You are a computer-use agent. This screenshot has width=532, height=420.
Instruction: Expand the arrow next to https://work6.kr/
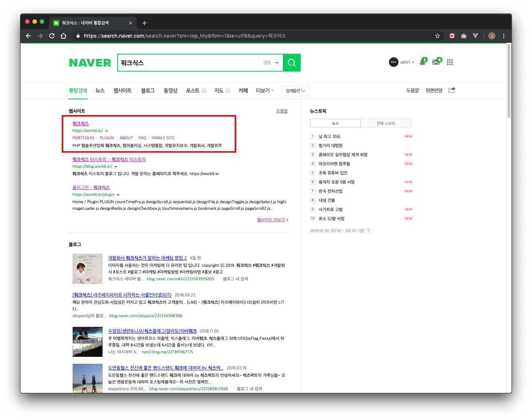(107, 131)
